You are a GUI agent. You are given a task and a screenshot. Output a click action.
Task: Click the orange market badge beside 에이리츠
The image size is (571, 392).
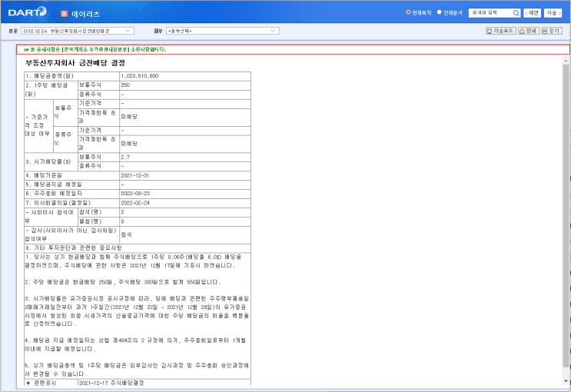(64, 14)
